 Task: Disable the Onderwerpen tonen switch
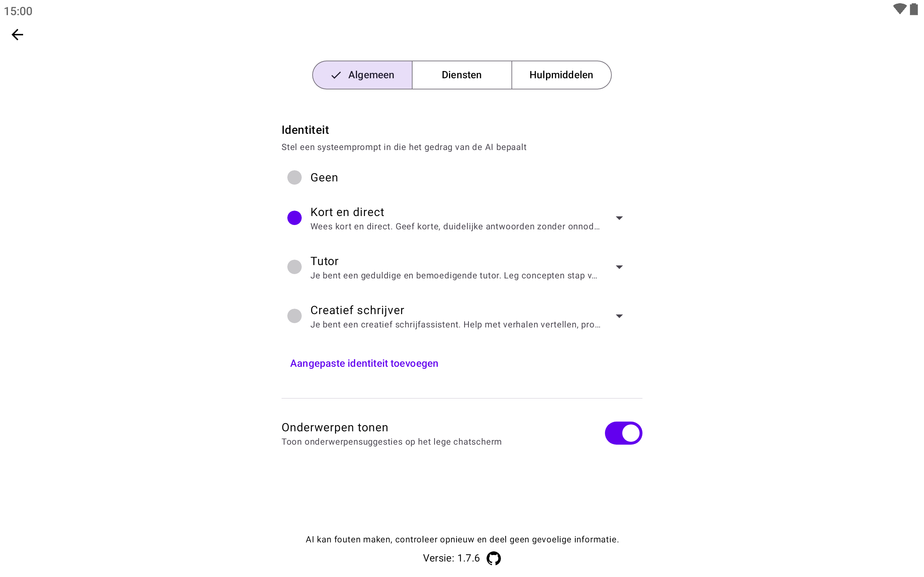click(x=623, y=433)
